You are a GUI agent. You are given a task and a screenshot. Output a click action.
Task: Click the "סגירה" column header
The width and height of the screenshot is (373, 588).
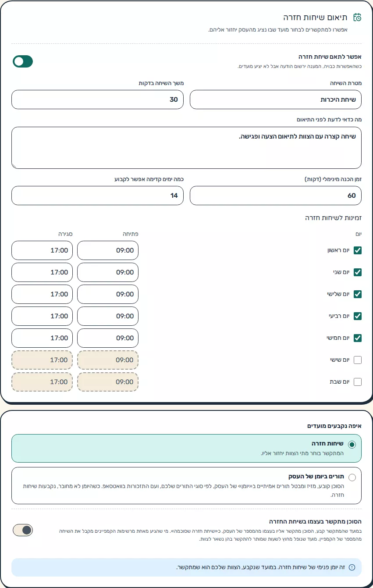tap(65, 234)
